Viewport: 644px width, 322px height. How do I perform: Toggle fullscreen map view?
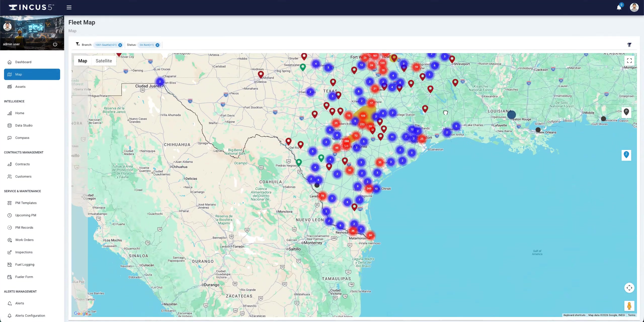pos(629,61)
